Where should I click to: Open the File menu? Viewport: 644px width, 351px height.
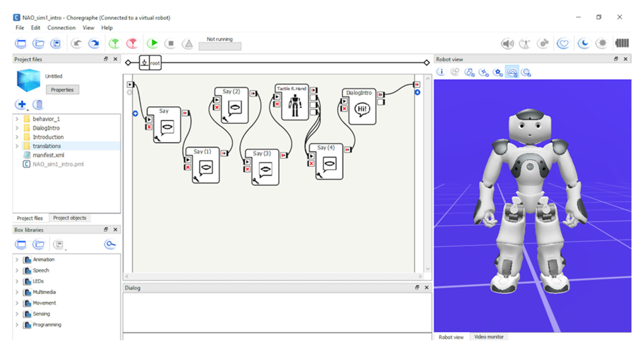coord(20,28)
